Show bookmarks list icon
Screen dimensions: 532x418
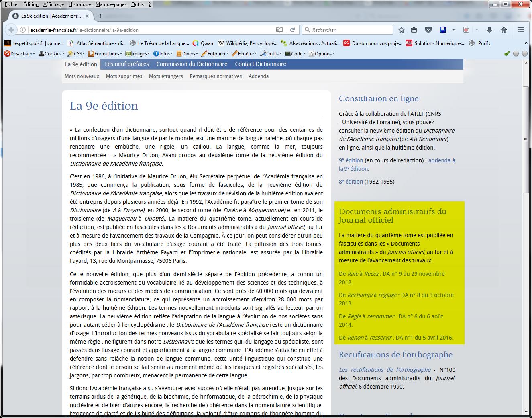414,30
